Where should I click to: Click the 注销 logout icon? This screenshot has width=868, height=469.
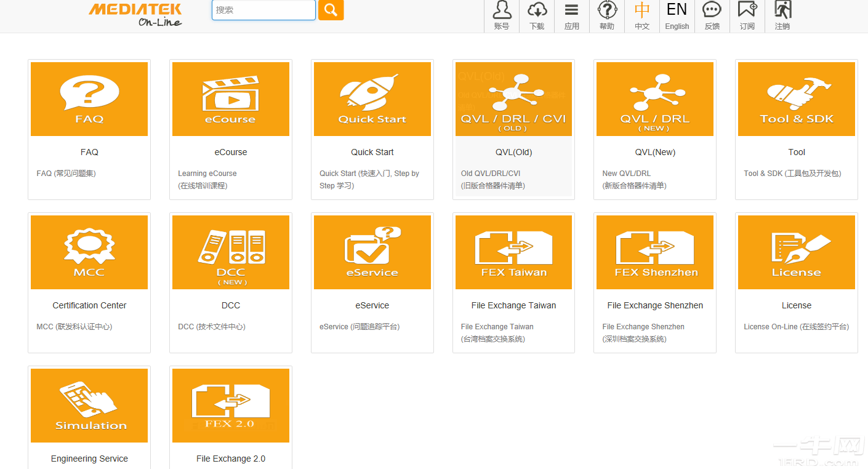click(782, 16)
